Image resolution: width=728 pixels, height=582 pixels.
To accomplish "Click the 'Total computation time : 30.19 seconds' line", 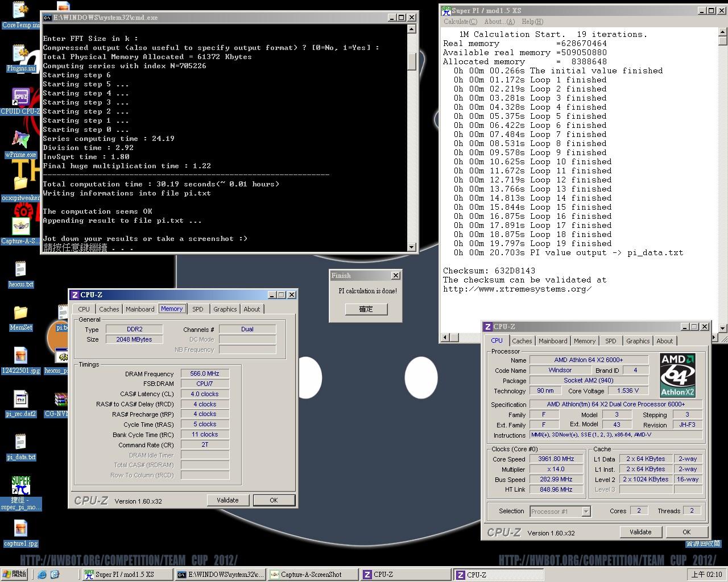I will click(161, 184).
